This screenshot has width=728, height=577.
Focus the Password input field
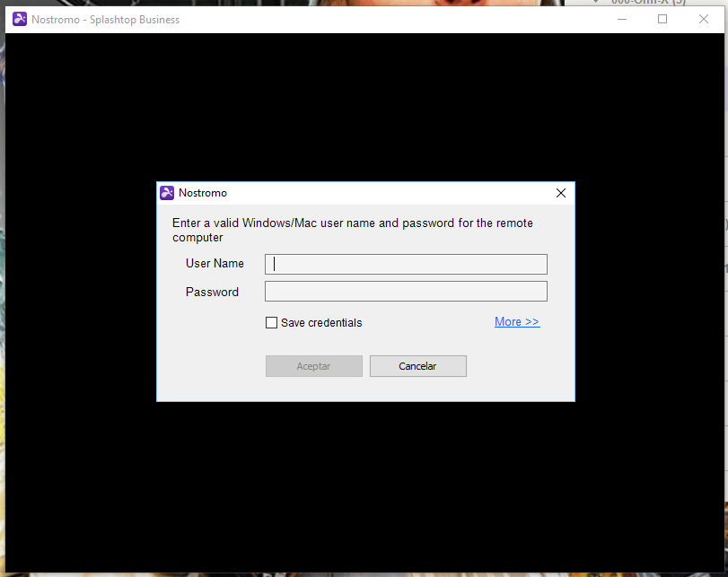pos(406,292)
